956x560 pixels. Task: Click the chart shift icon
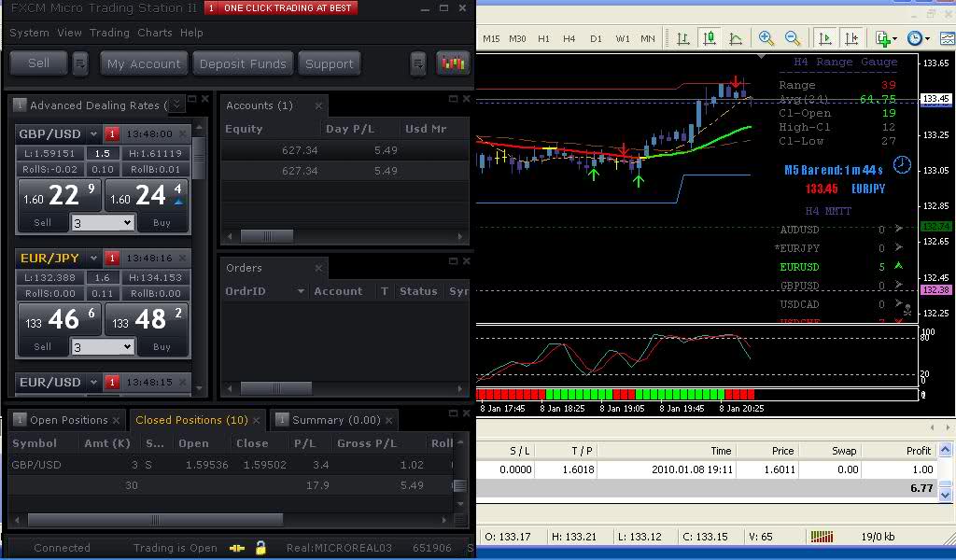(851, 38)
